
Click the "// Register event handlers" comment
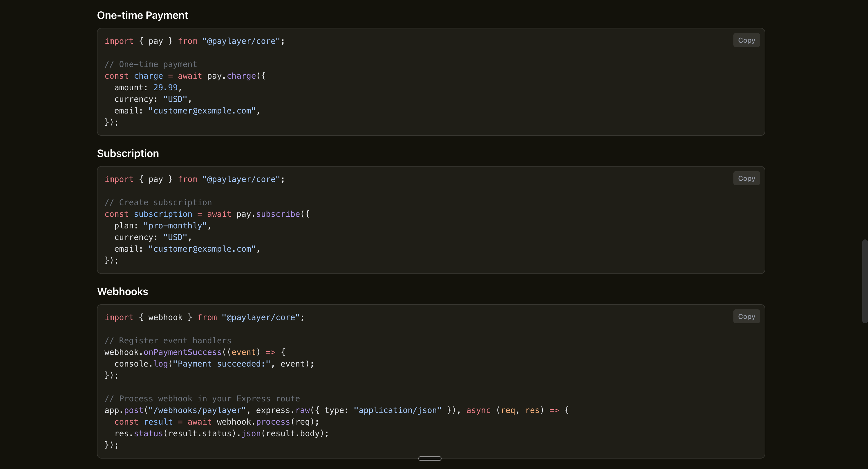[168, 341]
